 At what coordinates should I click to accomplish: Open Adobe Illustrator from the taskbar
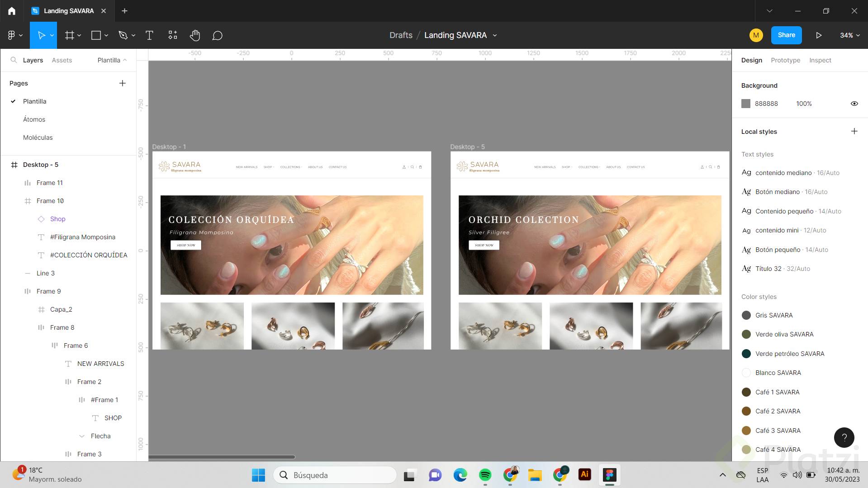584,474
